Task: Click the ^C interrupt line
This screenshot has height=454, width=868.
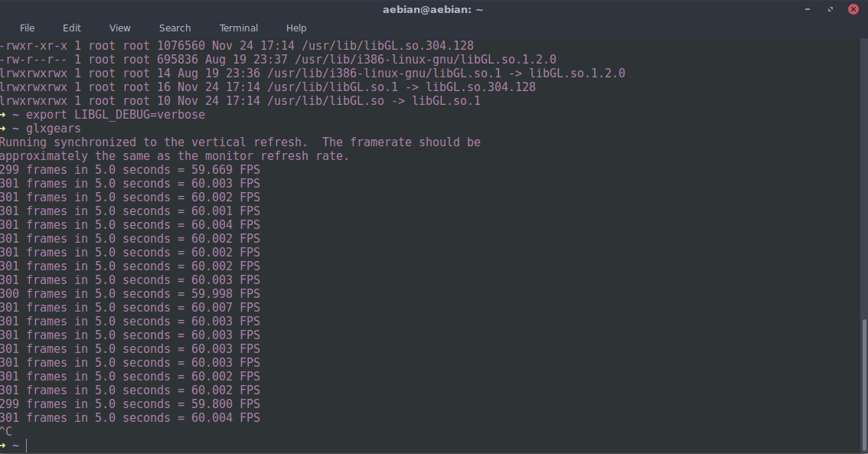Action: 6,431
